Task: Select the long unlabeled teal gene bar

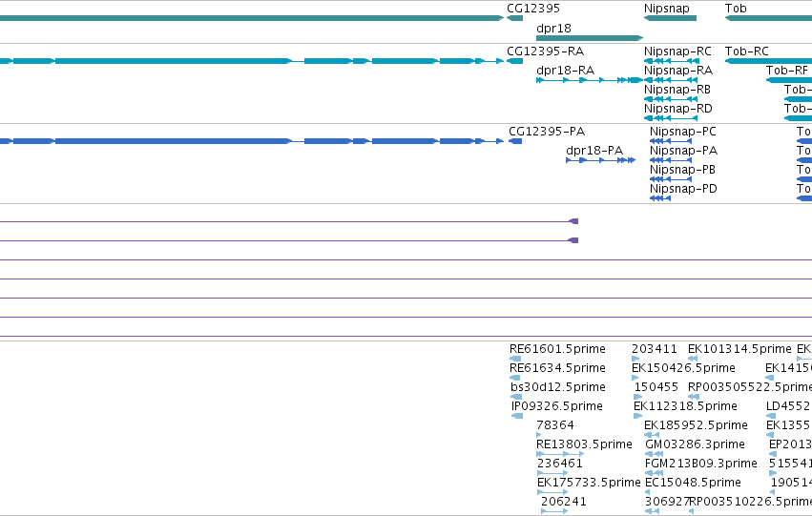Action: point(252,18)
